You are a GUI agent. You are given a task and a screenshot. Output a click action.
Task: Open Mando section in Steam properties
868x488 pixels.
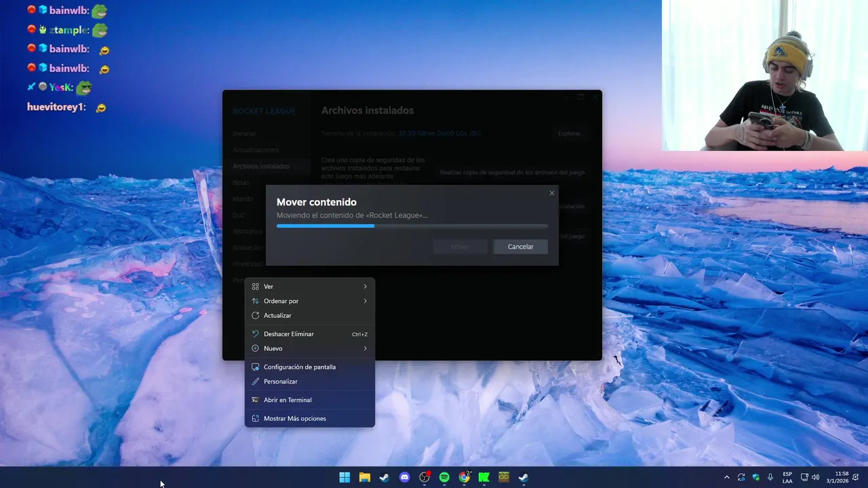pyautogui.click(x=243, y=199)
